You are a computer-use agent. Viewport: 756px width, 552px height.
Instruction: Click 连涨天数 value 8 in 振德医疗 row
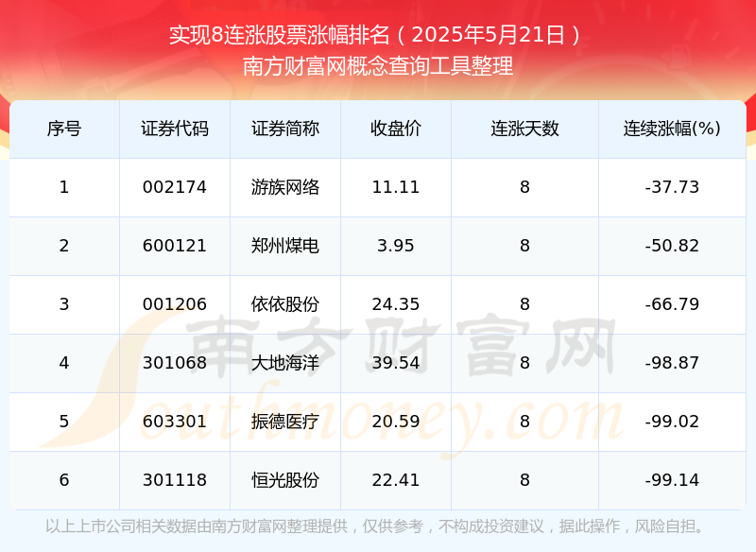[x=524, y=422]
